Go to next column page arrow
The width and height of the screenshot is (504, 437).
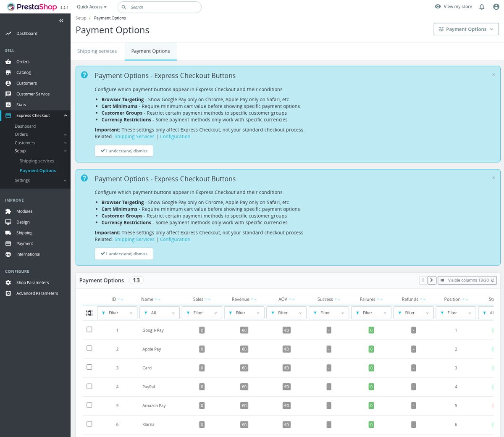click(x=432, y=280)
